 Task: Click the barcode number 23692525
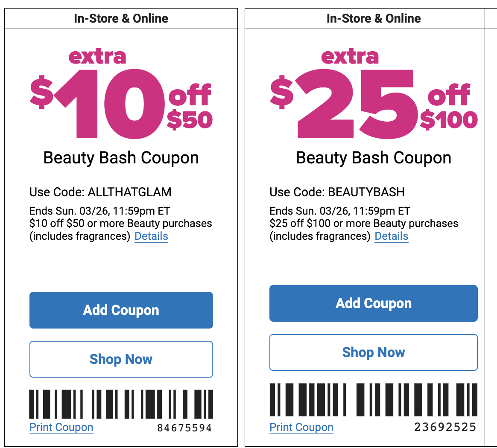(445, 427)
